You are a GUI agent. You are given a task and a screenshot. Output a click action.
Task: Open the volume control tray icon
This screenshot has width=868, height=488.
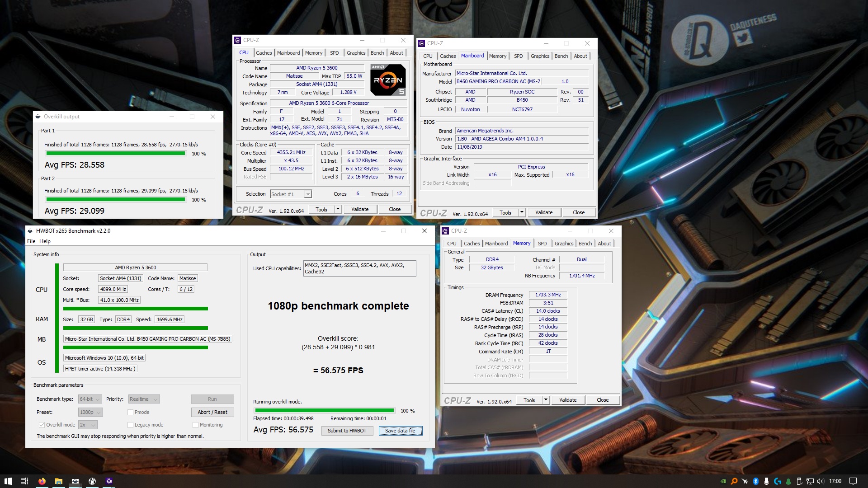coord(821,481)
